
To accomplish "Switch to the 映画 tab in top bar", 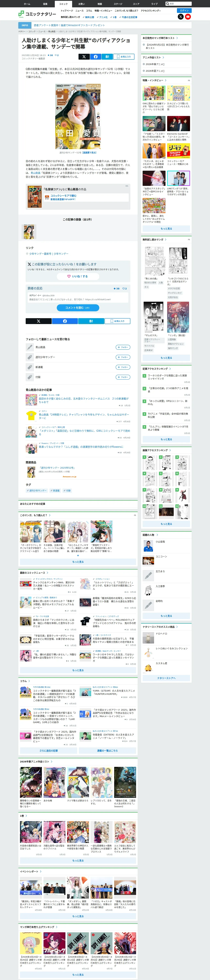I will tap(100, 4).
